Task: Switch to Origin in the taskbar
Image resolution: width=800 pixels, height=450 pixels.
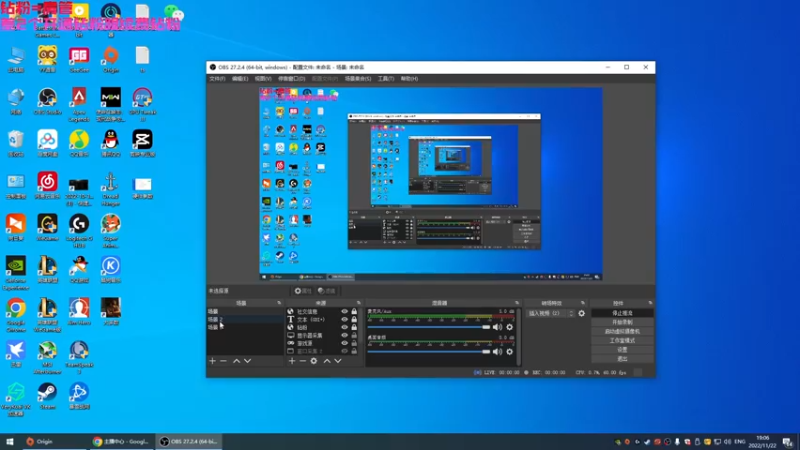Action: pos(54,442)
